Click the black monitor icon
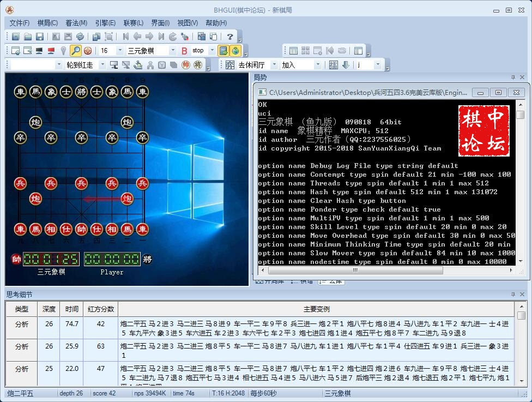Image resolution: width=532 pixels, height=402 pixels. point(39,51)
